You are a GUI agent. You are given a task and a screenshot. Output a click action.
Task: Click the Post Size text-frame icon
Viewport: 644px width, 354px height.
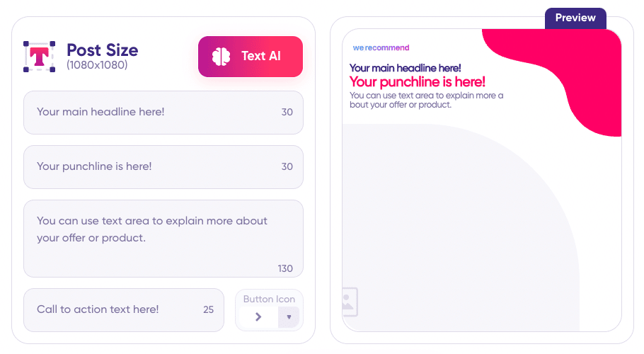click(x=39, y=56)
